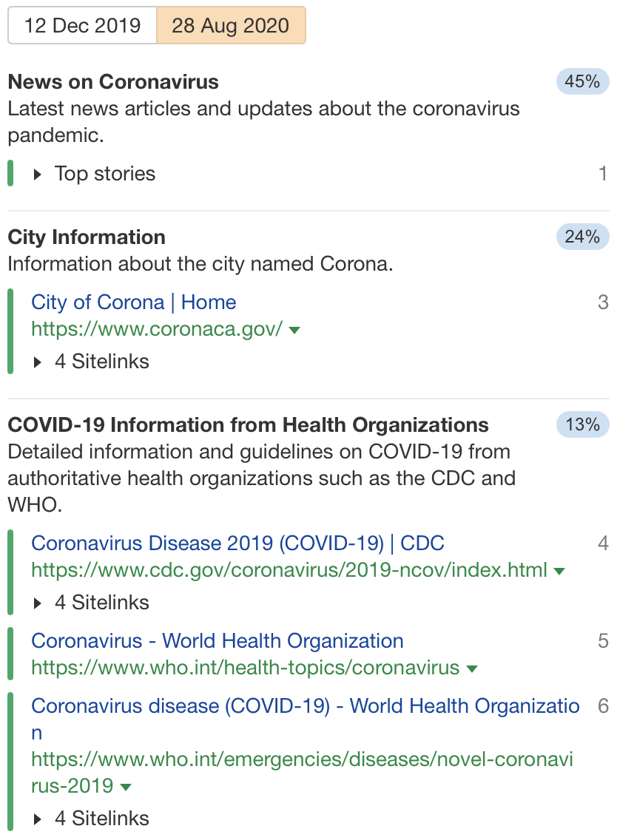Click the 45% badge on News on Coronavirus
Viewport: 617px width, 840px height.
[x=582, y=81]
